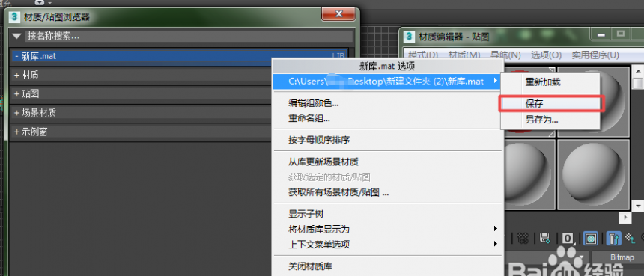Click the Make Unique icon in Material Editor
Viewport: 644px width, 276px height.
coord(522,239)
